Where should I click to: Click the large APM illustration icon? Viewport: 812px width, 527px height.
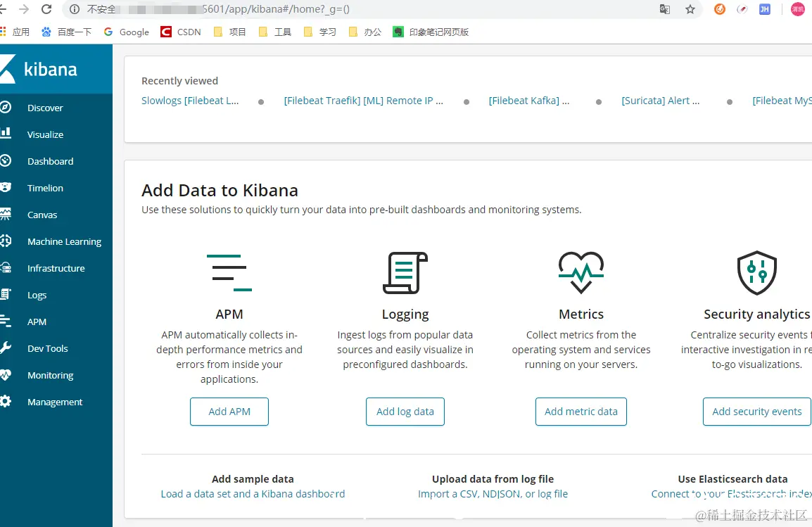tap(229, 273)
